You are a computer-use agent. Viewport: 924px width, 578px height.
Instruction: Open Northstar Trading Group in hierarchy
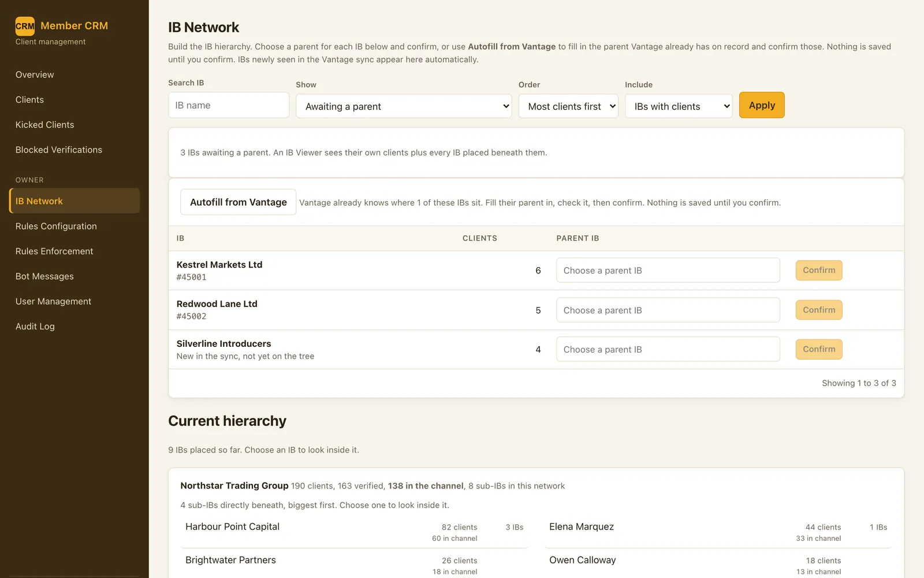point(234,486)
